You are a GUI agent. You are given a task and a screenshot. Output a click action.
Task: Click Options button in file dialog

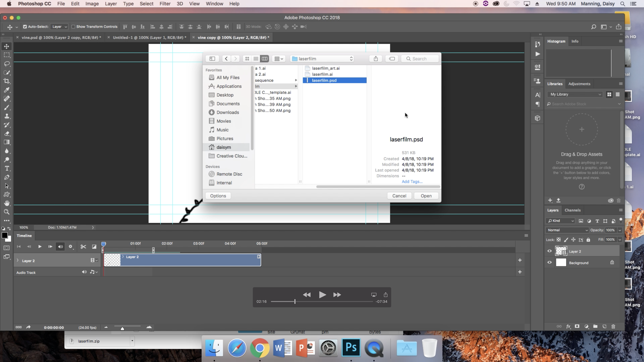tap(218, 196)
